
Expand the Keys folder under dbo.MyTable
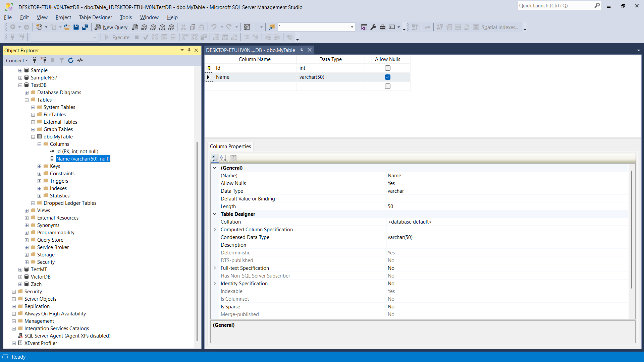click(40, 166)
